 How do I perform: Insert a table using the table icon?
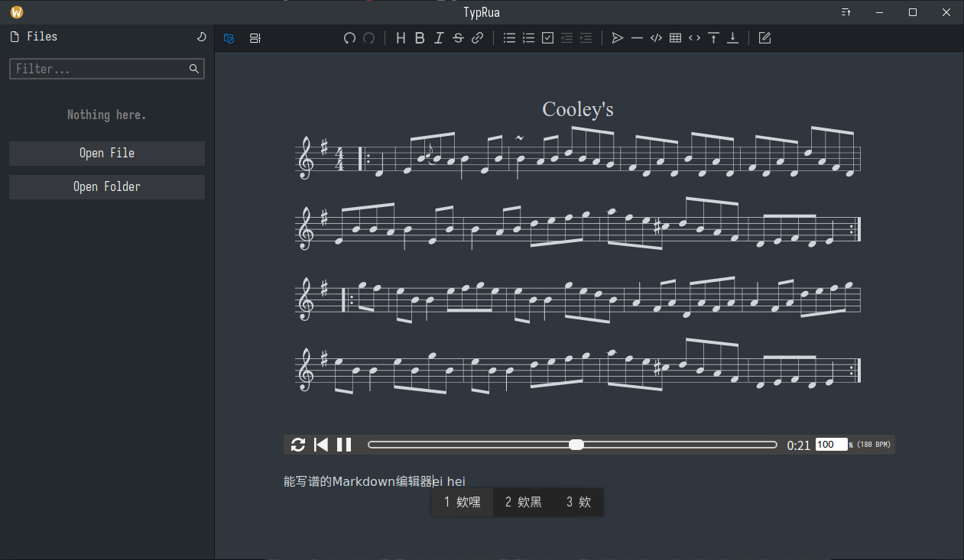coord(675,38)
